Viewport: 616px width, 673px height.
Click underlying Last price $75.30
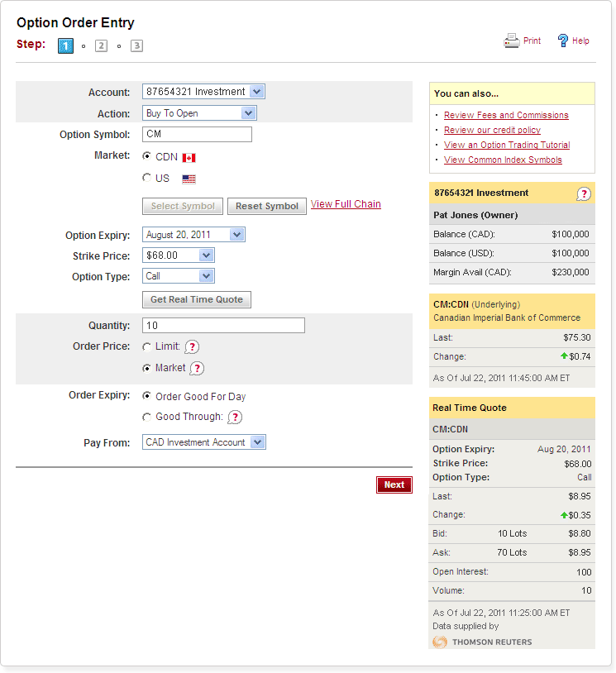[x=577, y=337]
